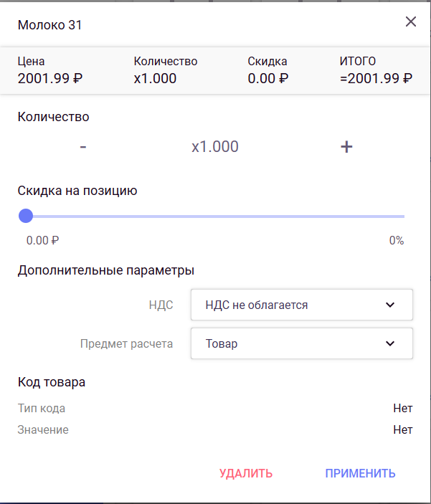Screen dimensions: 431x504
Task: Click the Скидка на позицию slider handle
Action: tap(26, 216)
